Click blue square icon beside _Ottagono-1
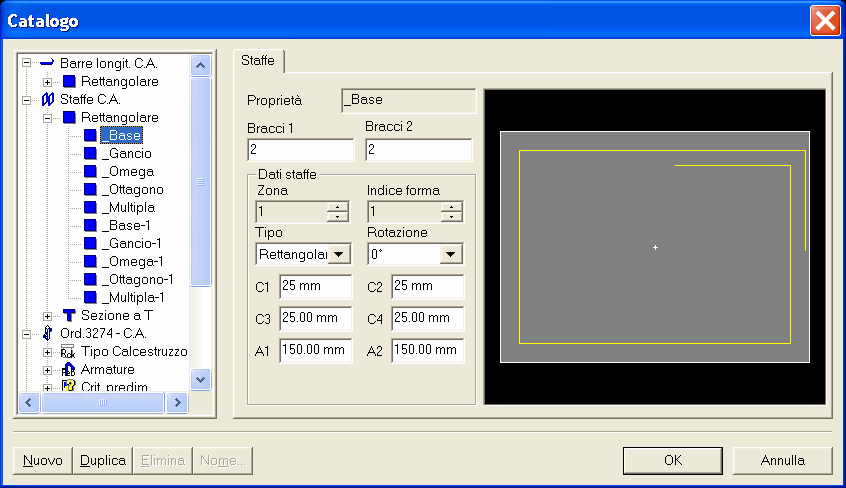Screen dimensions: 846x488 pyautogui.click(x=90, y=279)
